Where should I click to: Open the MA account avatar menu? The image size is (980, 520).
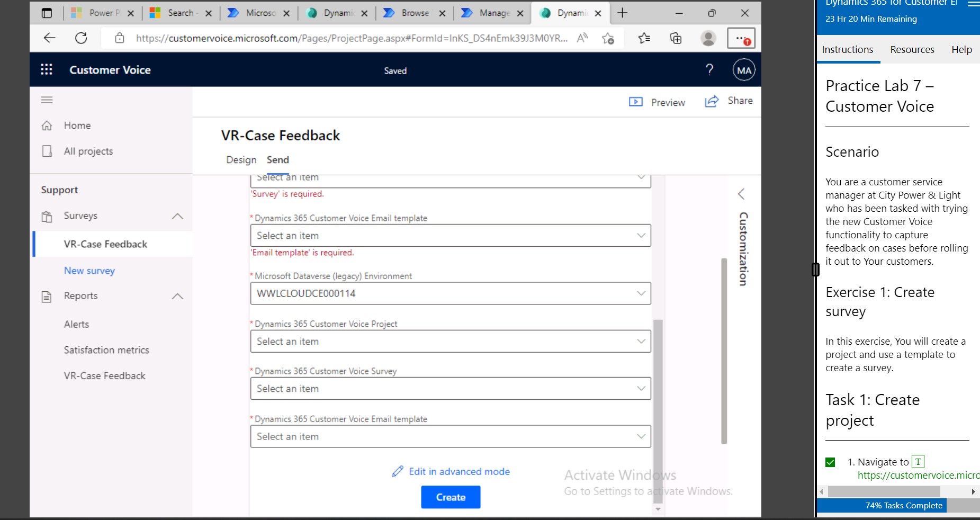click(x=743, y=69)
